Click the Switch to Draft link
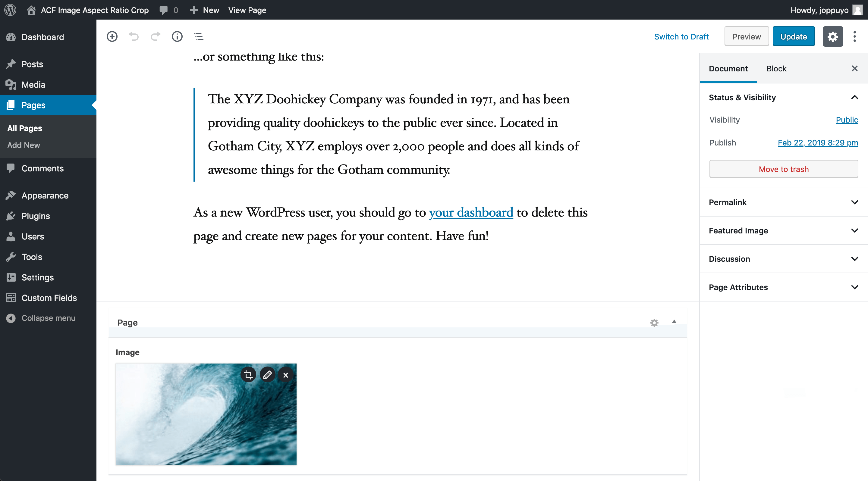This screenshot has width=868, height=481. click(x=681, y=36)
